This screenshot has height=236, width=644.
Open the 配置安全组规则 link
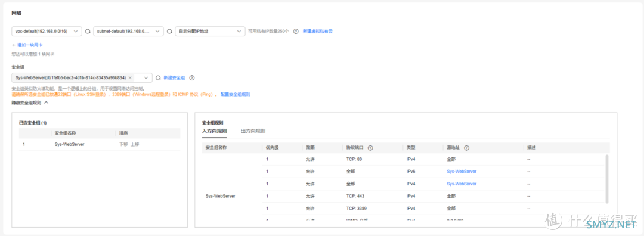click(x=236, y=94)
